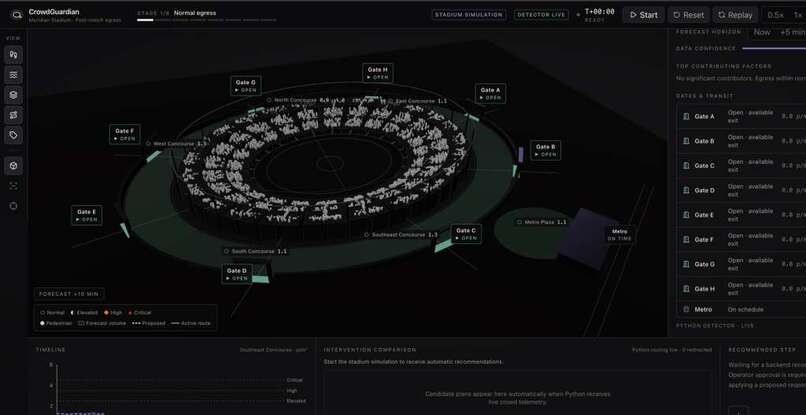Start the stadium simulation
The height and width of the screenshot is (415, 806).
point(644,15)
